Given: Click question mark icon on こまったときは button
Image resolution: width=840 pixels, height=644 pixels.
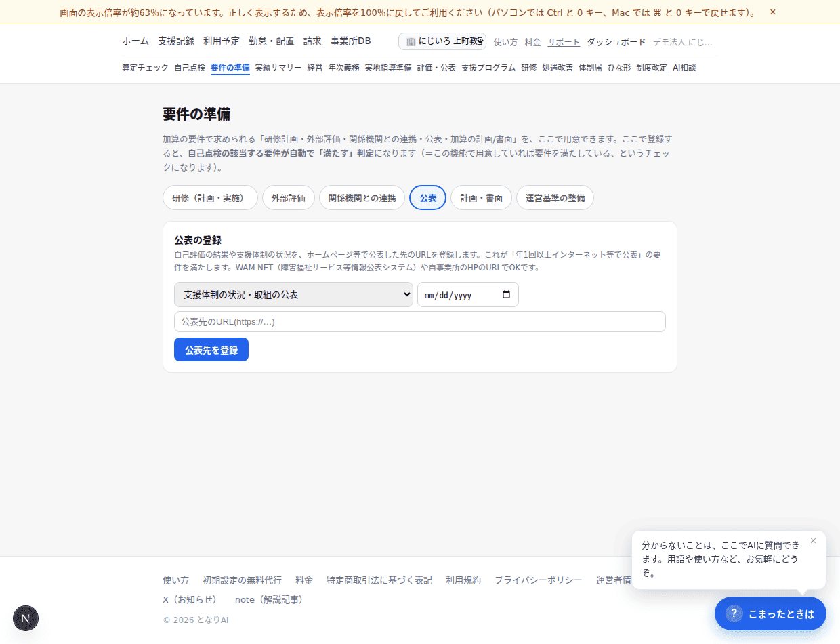Looking at the screenshot, I should (x=734, y=613).
